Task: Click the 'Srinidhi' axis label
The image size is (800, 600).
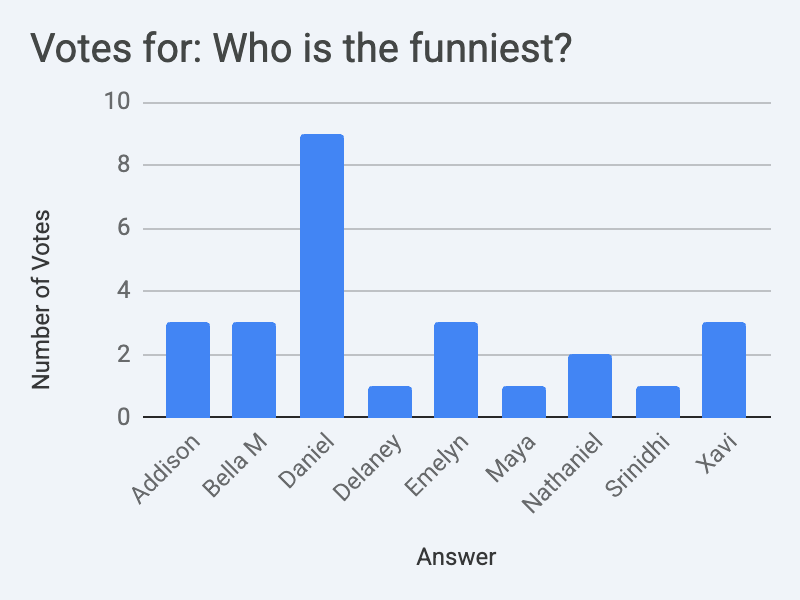Action: click(x=637, y=465)
